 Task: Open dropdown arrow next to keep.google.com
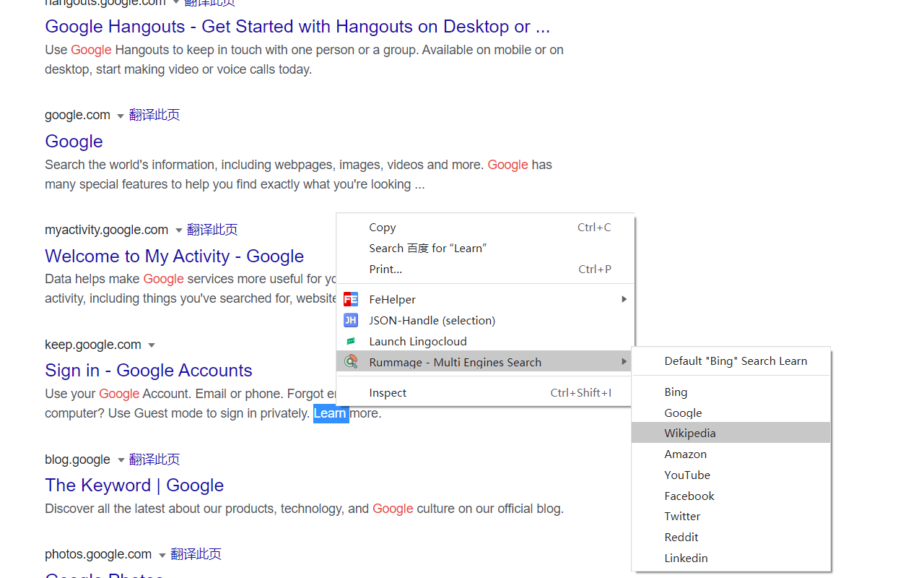tap(152, 345)
